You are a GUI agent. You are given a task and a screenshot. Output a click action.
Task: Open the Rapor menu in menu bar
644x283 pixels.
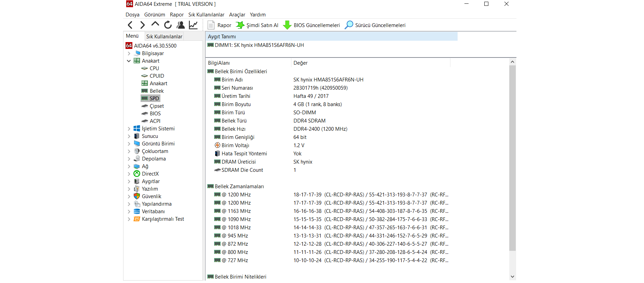(177, 15)
